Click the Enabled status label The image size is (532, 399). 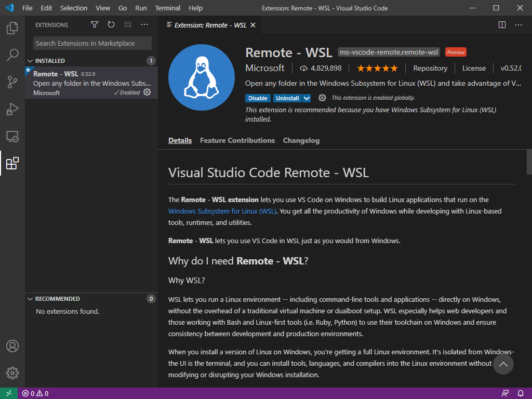coord(127,92)
